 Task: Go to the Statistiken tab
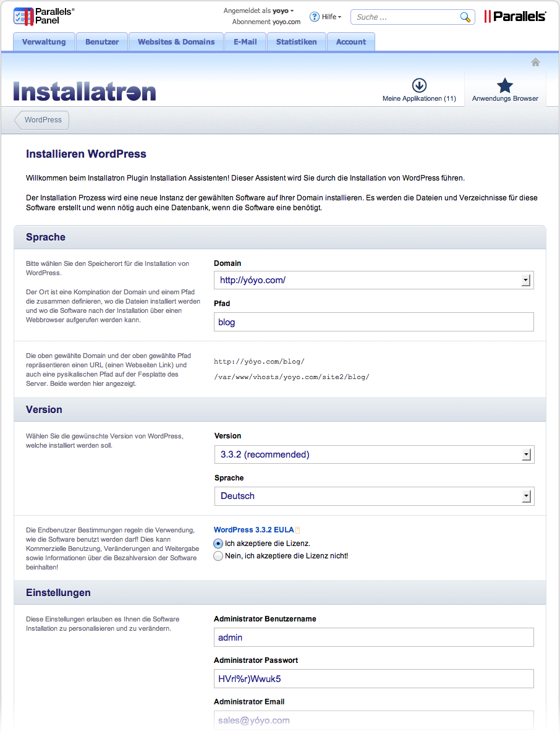coord(296,41)
